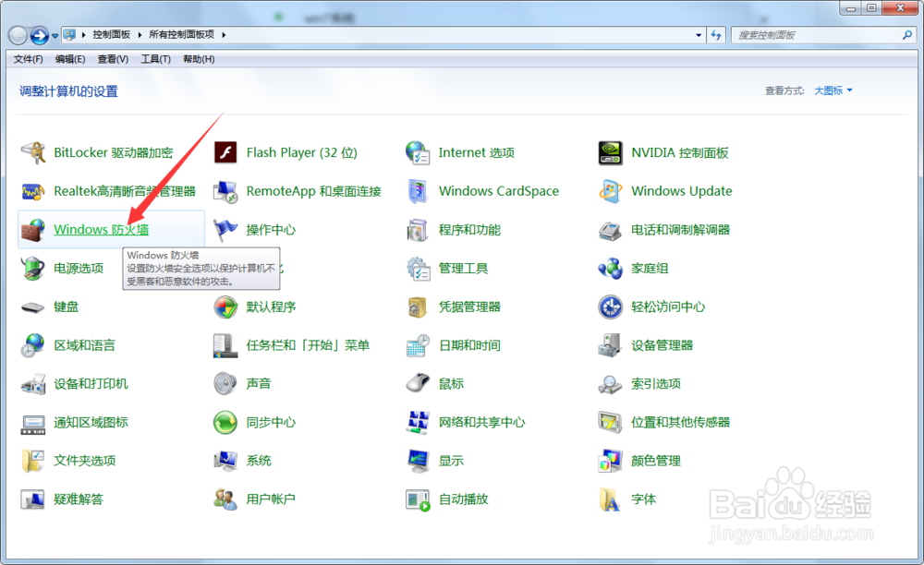Open the 疑难解答 icon

pos(33,499)
